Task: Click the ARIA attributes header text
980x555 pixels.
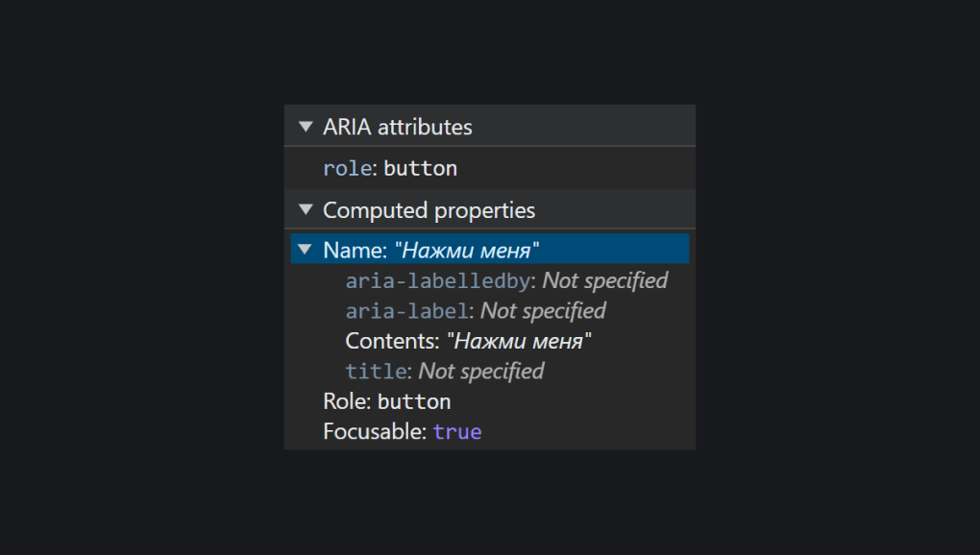Action: click(398, 127)
